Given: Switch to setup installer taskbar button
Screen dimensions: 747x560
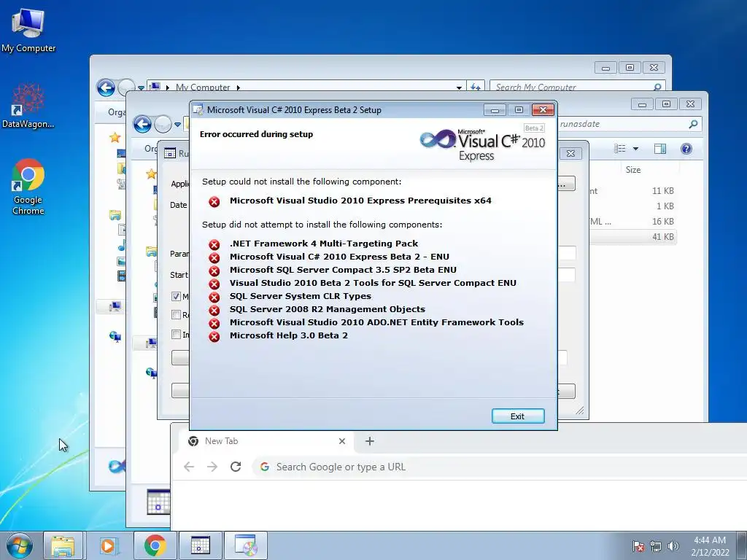Looking at the screenshot, I should (245, 545).
